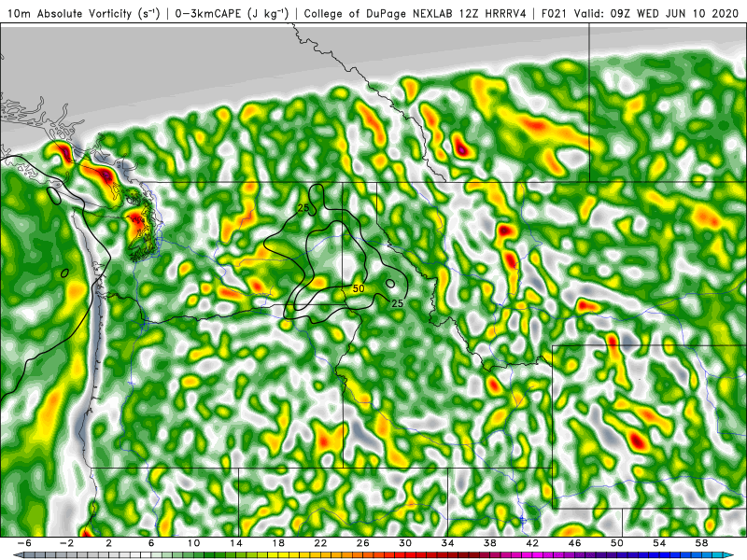Click the '18' colorbar label
The width and height of the screenshot is (747, 560).
tap(278, 543)
